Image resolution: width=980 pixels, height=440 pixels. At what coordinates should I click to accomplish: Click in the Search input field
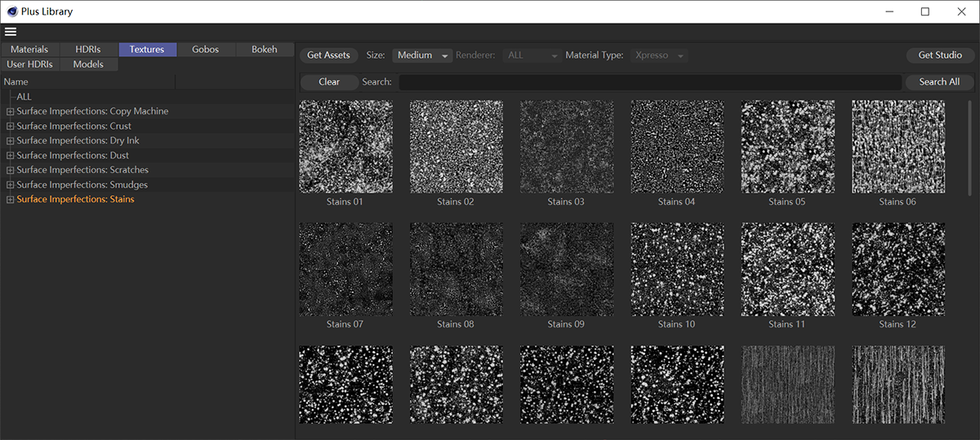pos(649,82)
